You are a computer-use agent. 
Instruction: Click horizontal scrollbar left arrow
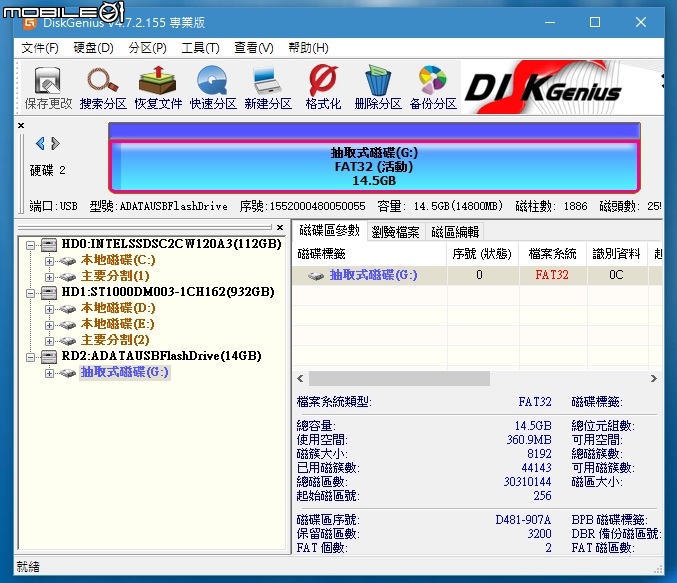[x=301, y=379]
